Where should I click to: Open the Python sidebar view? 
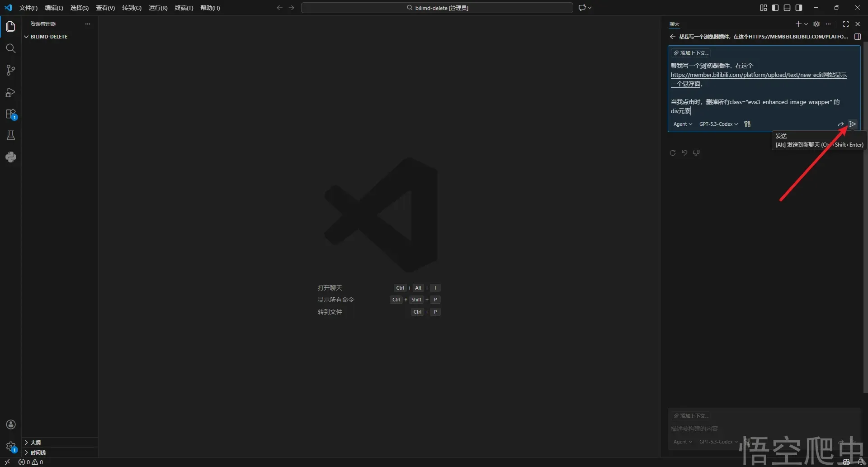point(10,157)
